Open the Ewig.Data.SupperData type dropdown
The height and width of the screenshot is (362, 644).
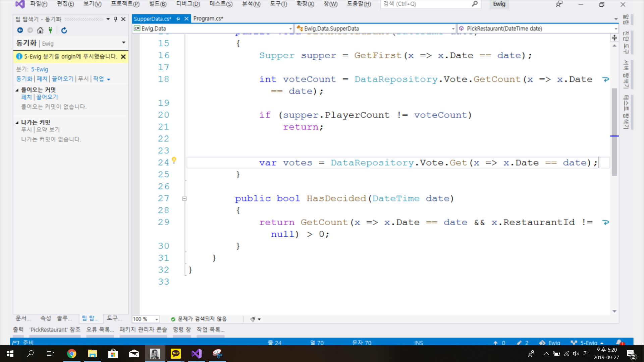click(453, 28)
